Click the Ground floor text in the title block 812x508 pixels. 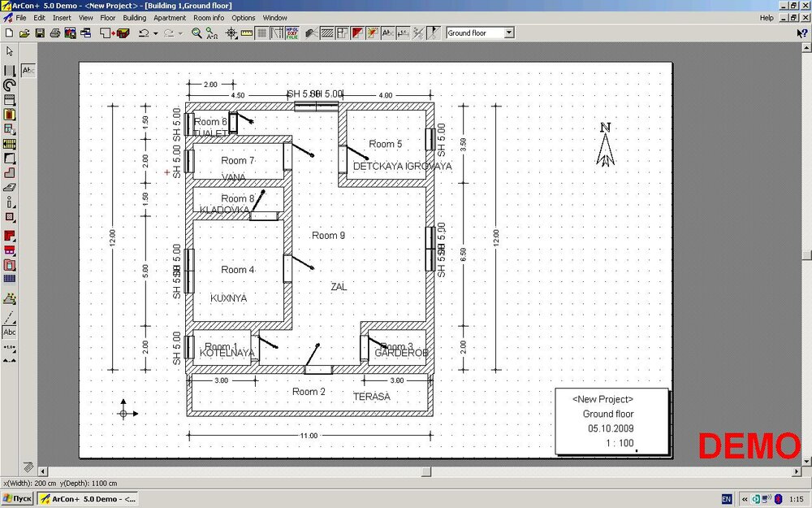click(608, 414)
